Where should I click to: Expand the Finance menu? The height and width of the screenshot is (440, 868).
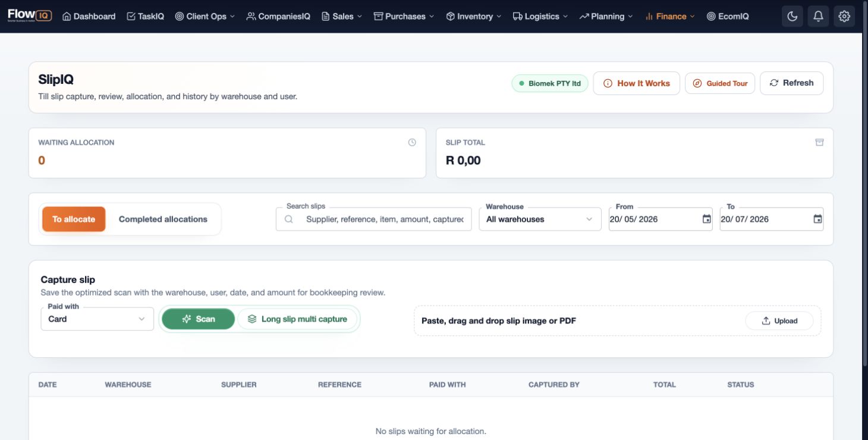click(x=670, y=17)
